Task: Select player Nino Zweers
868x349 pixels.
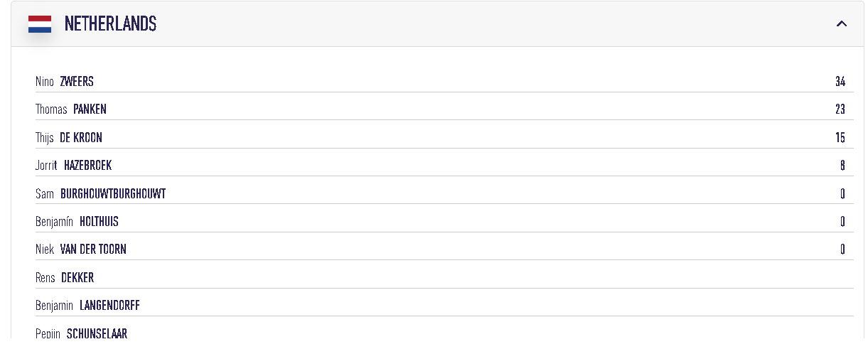Action: (65, 82)
